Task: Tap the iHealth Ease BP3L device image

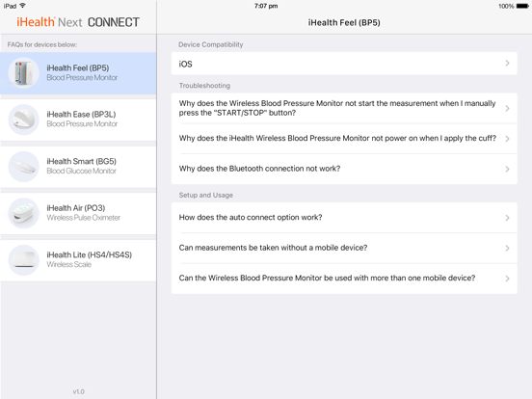Action: 23,120
